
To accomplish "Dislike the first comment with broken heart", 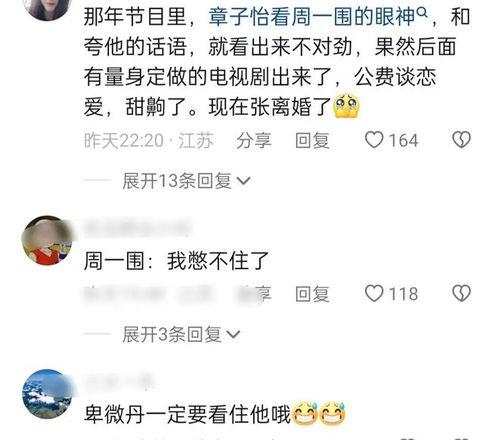I will coord(461,140).
